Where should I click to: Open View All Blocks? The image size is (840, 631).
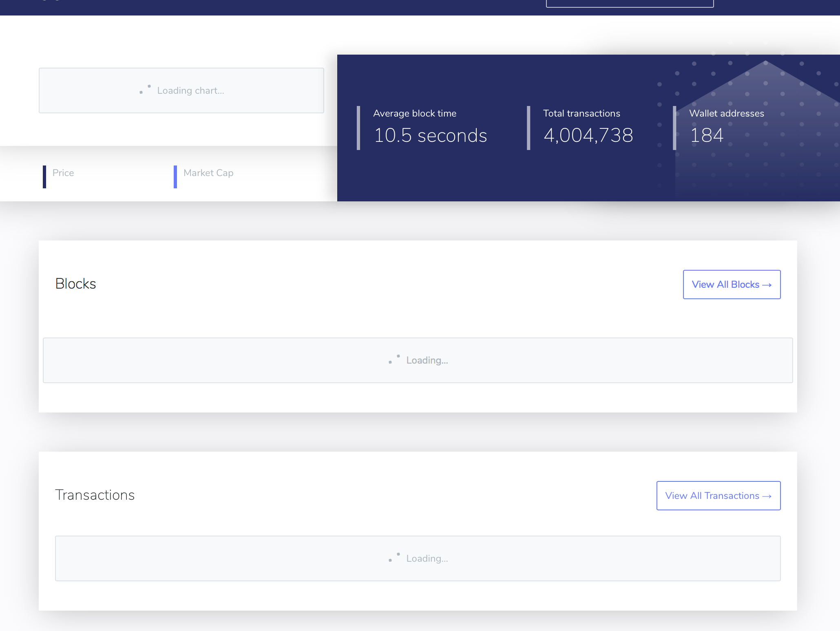(x=731, y=285)
